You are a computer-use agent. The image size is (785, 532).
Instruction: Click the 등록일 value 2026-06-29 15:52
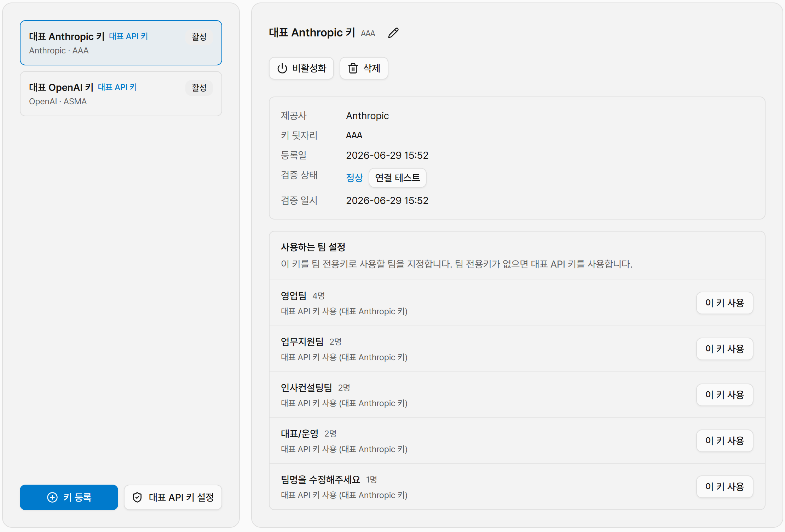click(387, 155)
